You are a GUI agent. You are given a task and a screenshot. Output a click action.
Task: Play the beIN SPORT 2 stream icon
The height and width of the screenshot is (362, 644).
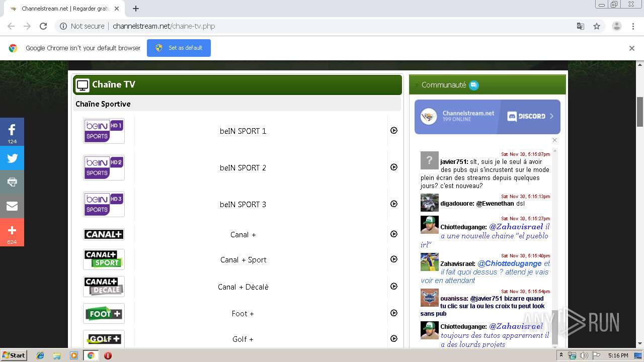(394, 167)
